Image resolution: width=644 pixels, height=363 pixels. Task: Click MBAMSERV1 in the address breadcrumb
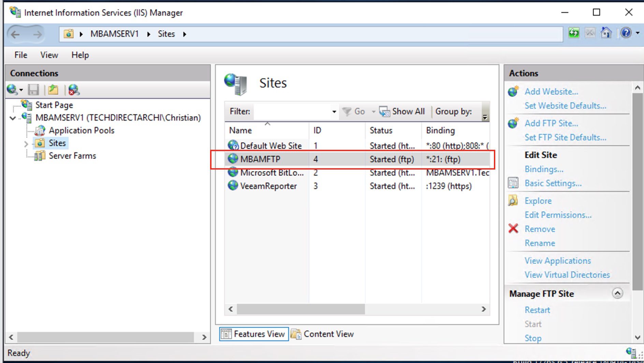click(115, 34)
